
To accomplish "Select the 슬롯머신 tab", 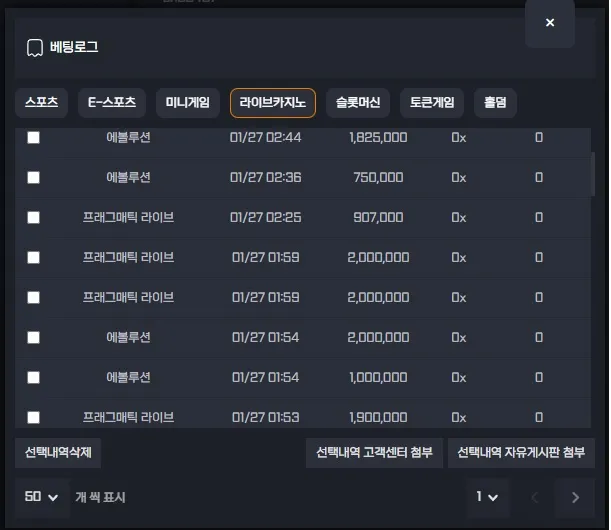I will tap(358, 103).
